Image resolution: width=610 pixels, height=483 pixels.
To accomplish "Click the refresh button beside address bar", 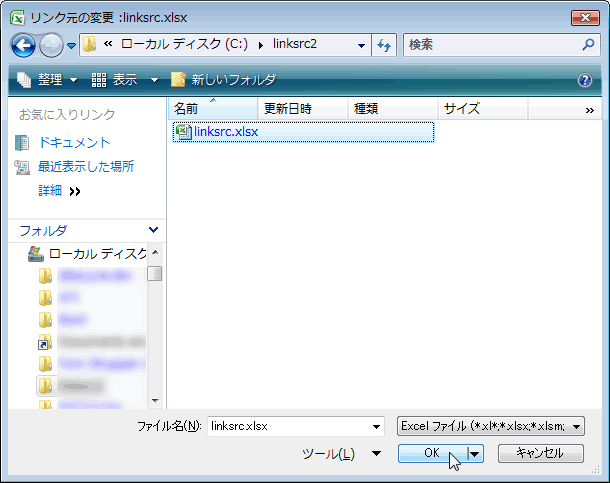I will pos(384,45).
